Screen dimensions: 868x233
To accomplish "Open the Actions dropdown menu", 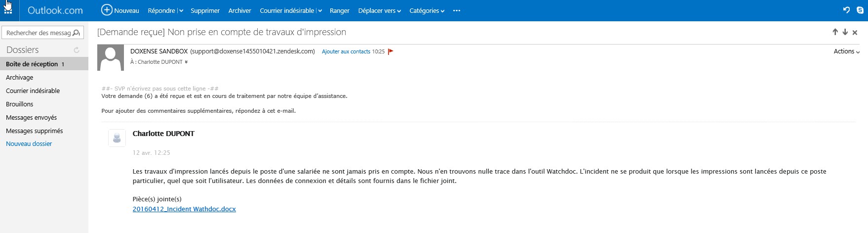I will click(x=846, y=51).
